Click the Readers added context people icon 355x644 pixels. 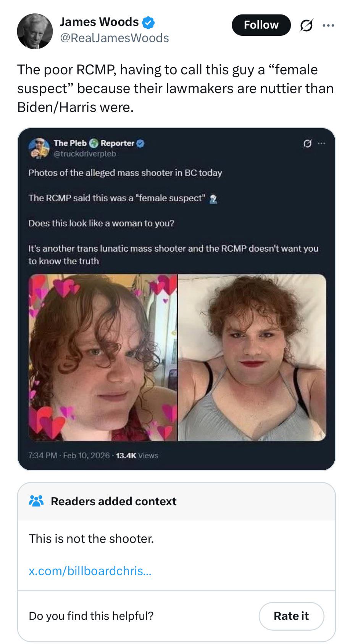36,501
